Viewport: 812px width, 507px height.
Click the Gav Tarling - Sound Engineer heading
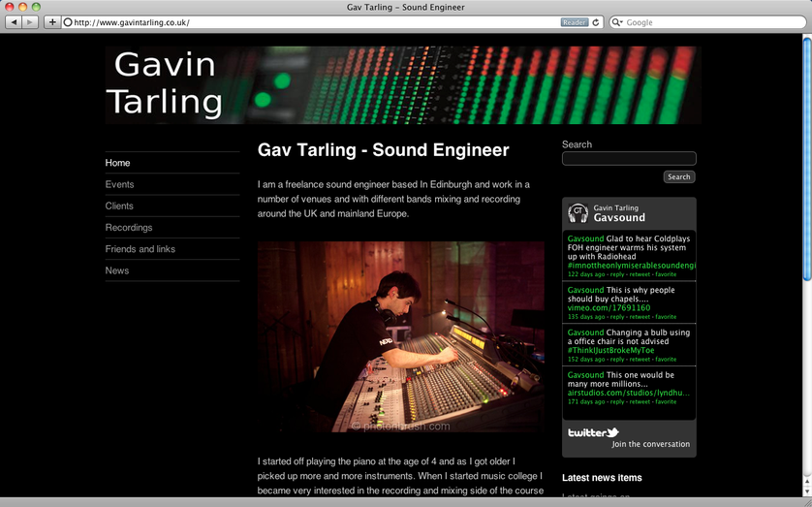(x=383, y=149)
